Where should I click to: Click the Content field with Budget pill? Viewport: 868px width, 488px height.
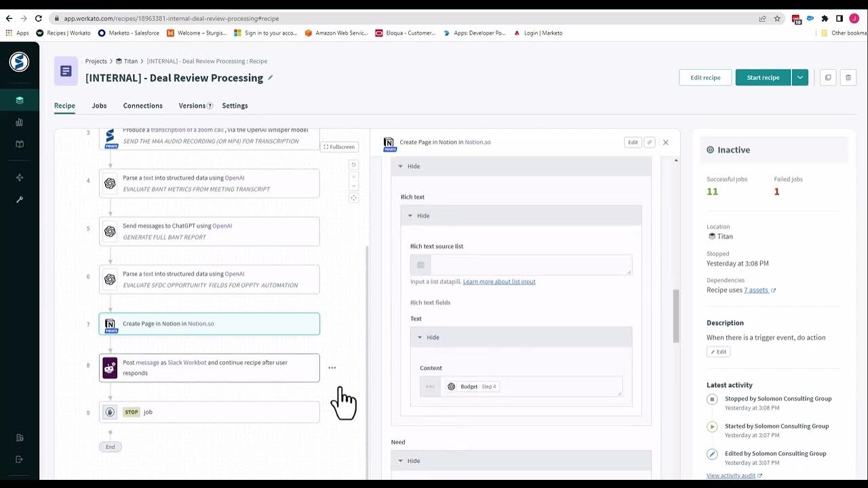521,386
